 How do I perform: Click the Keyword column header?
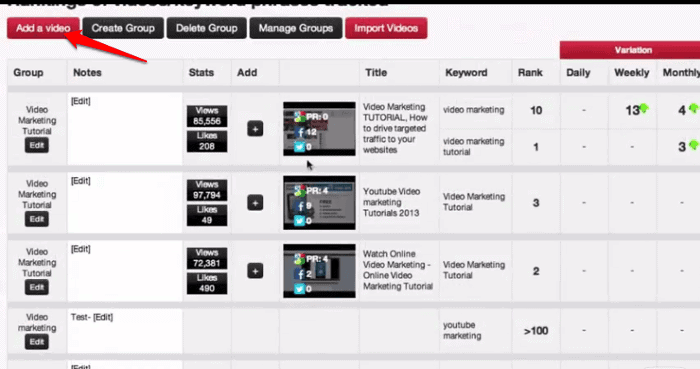[466, 73]
